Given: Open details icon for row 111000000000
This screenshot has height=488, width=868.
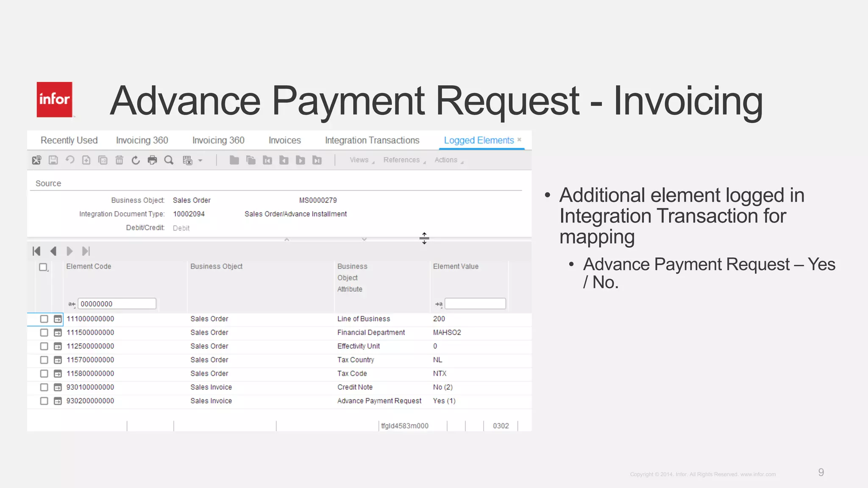Looking at the screenshot, I should pyautogui.click(x=58, y=319).
